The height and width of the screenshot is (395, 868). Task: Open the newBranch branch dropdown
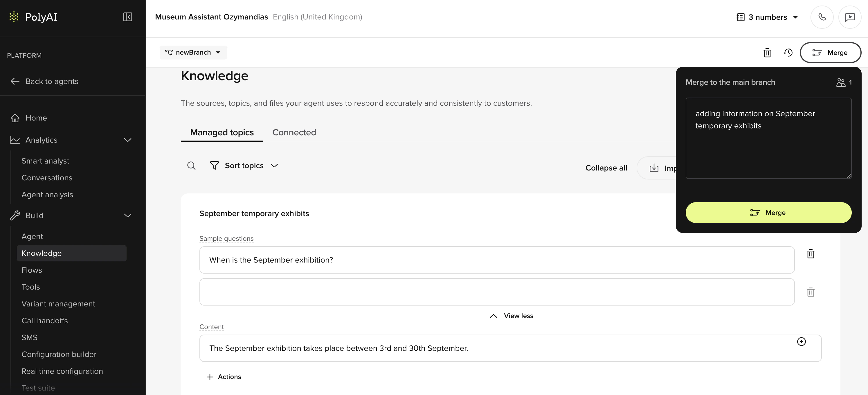click(x=193, y=53)
